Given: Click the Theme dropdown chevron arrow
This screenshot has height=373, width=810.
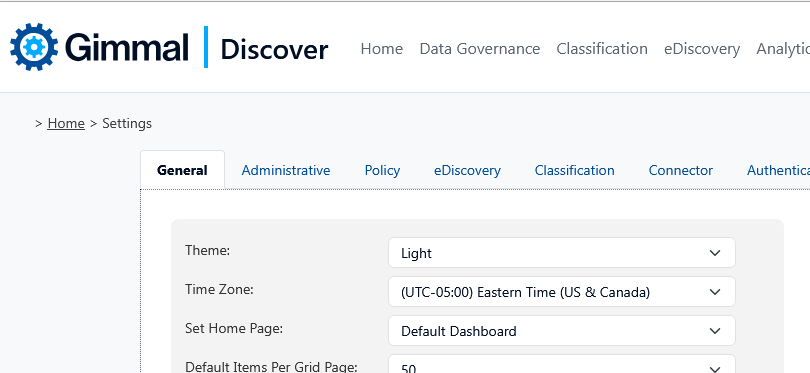Looking at the screenshot, I should (715, 253).
